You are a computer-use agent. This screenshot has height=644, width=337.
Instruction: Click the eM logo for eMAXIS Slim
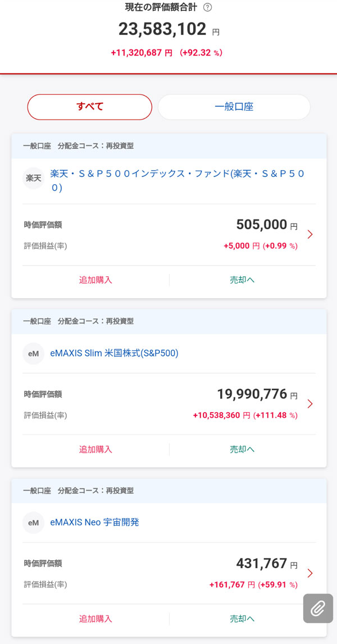[x=34, y=354]
